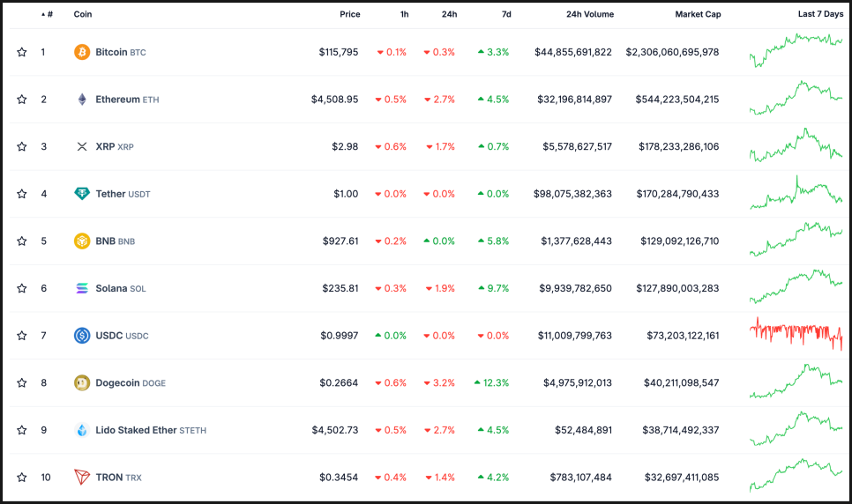Screen dimensions: 852x504
Task: Sort by the Market Cap column header
Action: click(698, 14)
